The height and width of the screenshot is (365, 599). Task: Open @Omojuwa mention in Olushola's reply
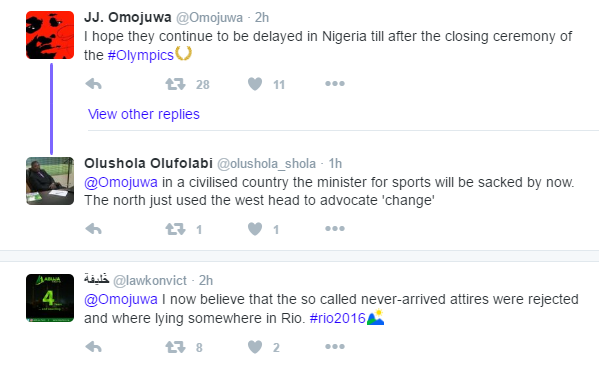coord(121,182)
